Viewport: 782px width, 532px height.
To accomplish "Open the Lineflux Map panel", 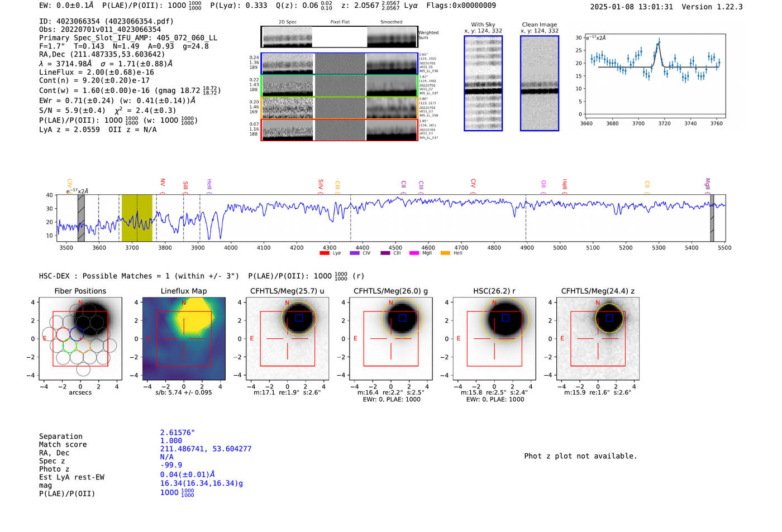I will 184,338.
